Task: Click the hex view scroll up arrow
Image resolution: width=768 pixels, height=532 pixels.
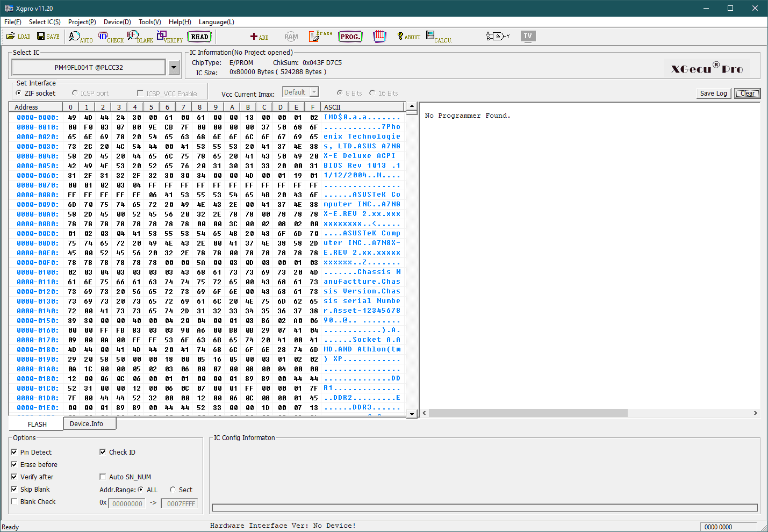Action: [x=412, y=106]
